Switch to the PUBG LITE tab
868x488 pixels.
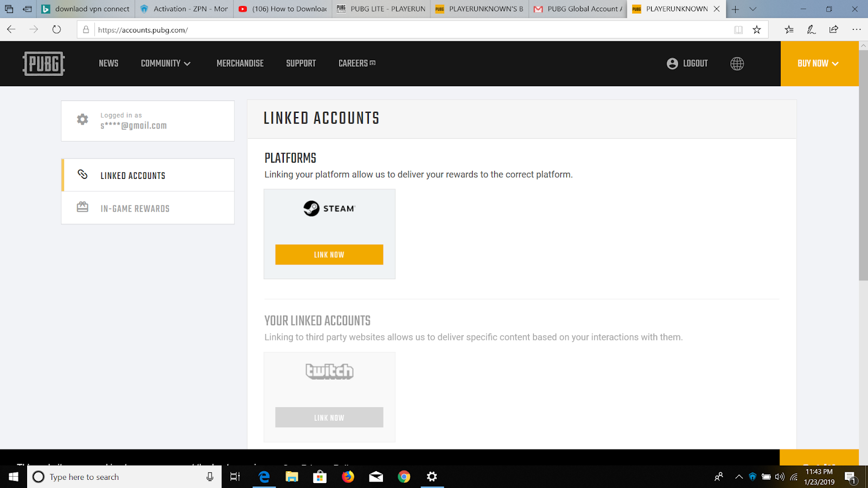[x=381, y=9]
